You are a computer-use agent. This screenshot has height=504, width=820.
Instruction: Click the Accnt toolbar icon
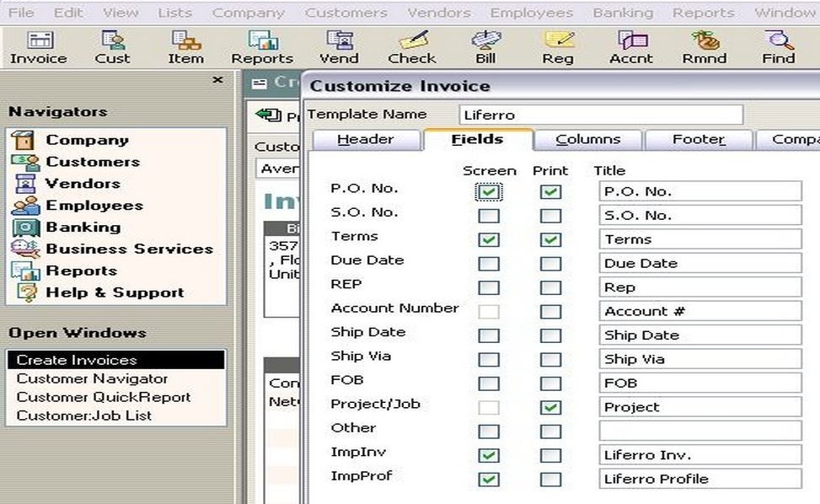(x=630, y=45)
